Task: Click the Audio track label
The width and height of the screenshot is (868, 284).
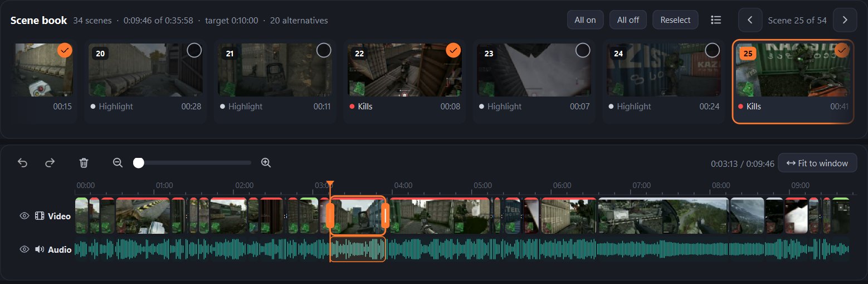Action: coord(60,249)
